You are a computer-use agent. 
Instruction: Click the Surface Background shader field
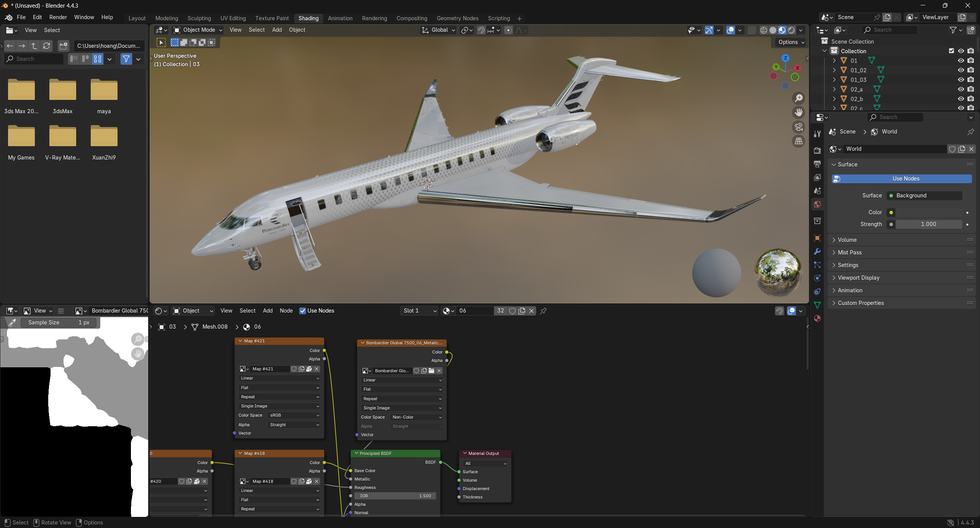924,196
